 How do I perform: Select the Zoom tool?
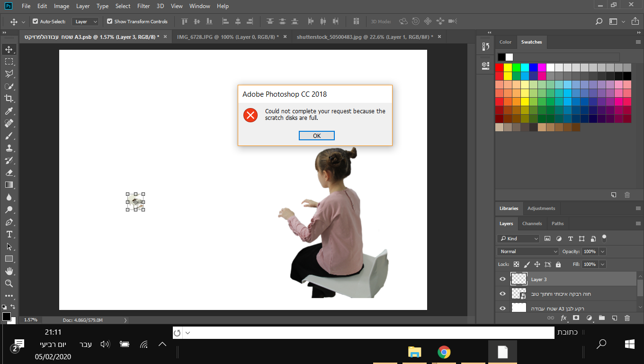coord(9,283)
